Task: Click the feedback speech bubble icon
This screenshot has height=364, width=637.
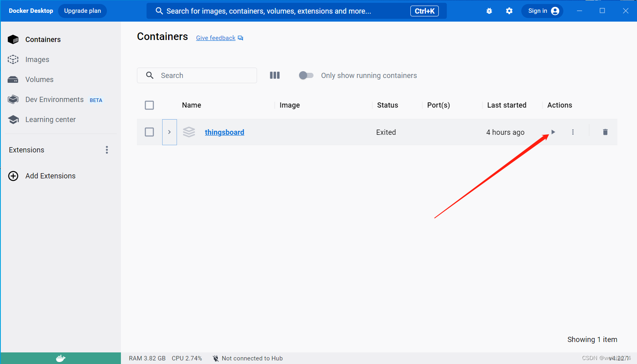Action: [x=240, y=38]
